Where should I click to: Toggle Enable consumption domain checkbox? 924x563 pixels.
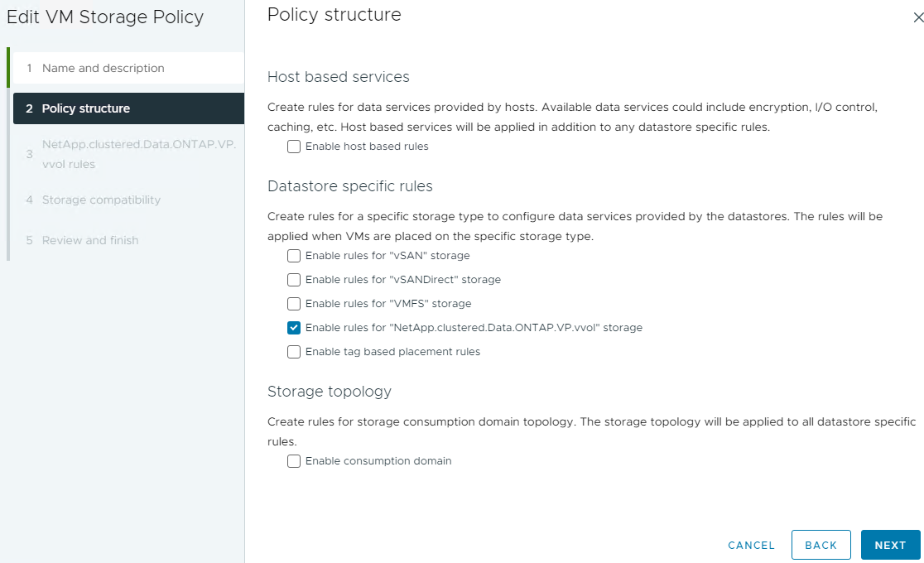294,461
